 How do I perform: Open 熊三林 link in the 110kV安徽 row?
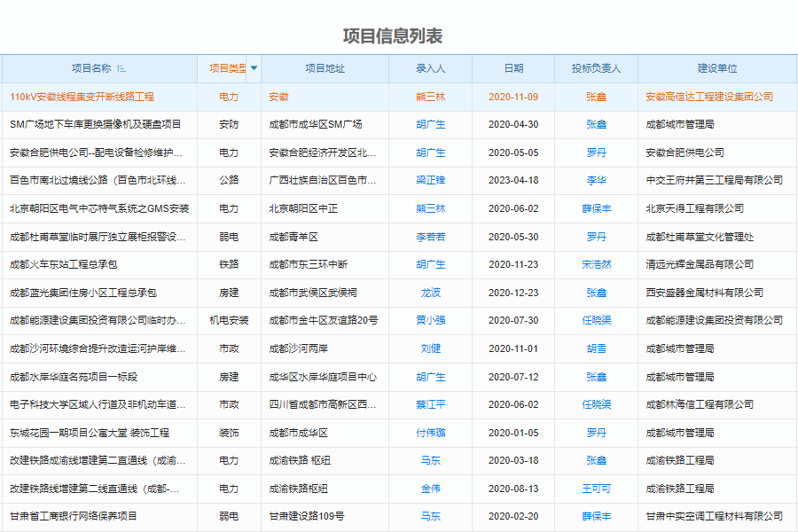pos(431,97)
